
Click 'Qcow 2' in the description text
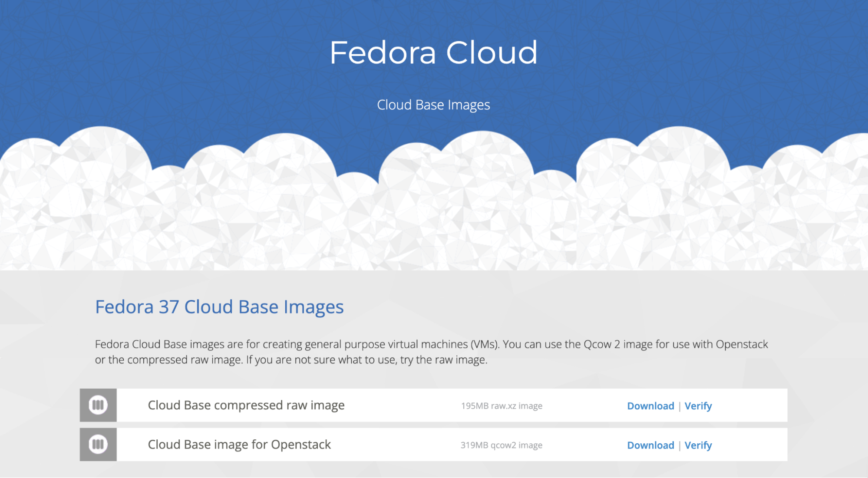click(x=601, y=344)
